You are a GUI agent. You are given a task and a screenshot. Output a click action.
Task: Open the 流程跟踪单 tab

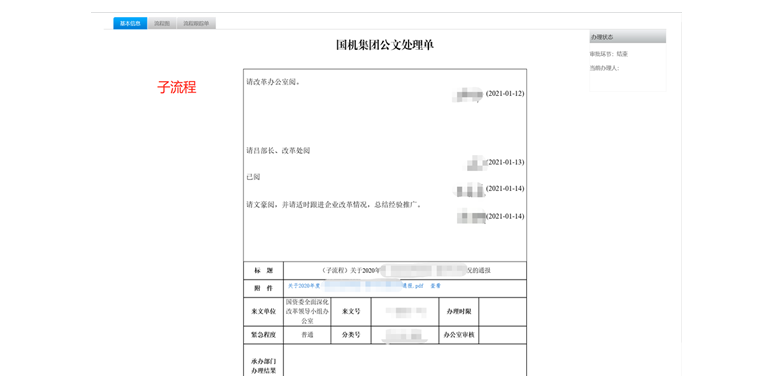(196, 23)
